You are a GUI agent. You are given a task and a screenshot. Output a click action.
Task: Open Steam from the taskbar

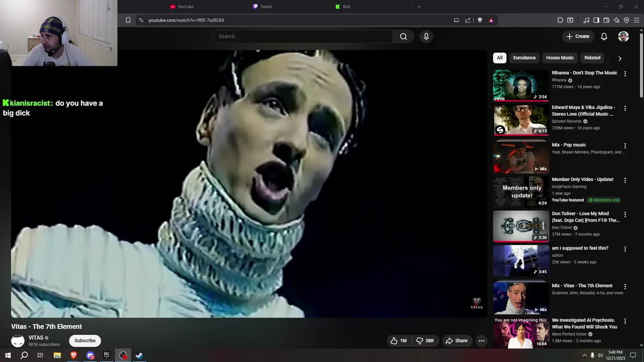click(139, 355)
